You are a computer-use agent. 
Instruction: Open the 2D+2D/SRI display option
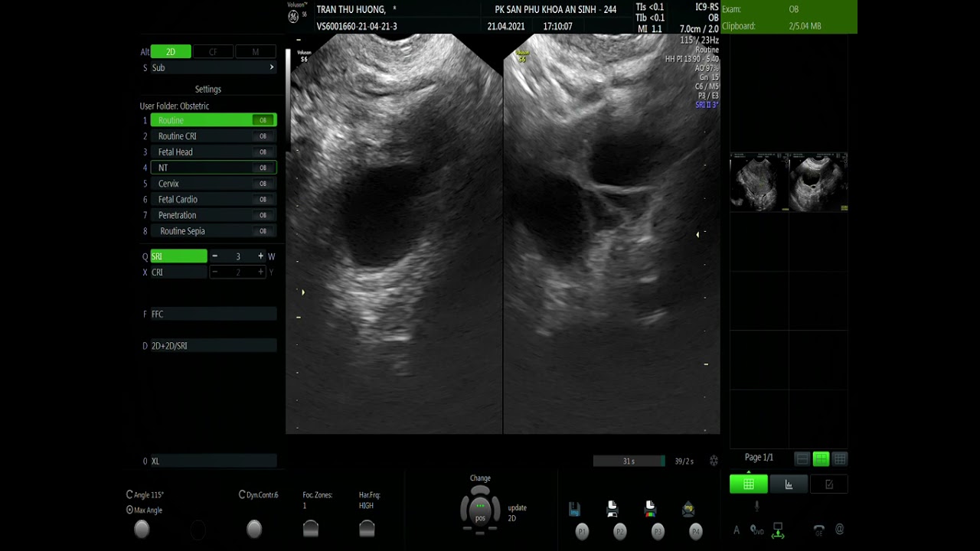[214, 346]
